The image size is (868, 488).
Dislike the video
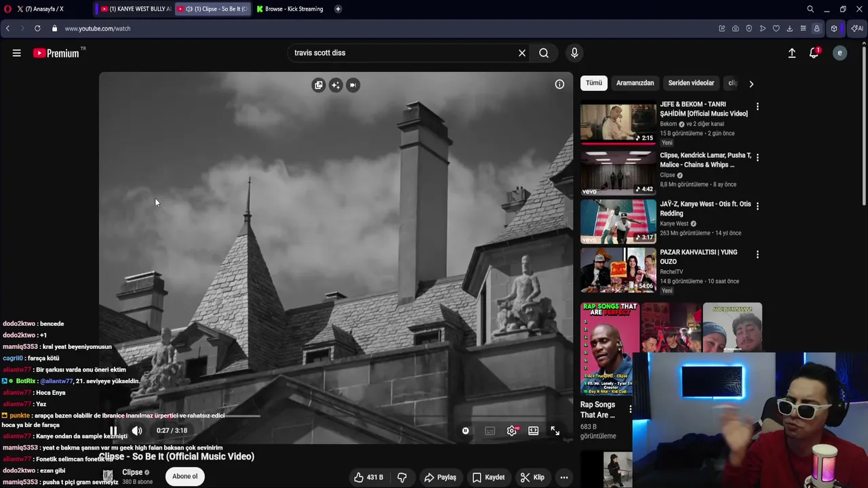[402, 477]
